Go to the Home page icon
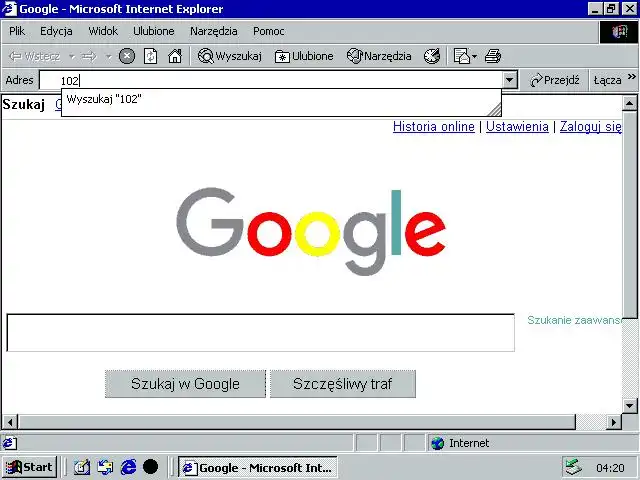Screen dimensions: 640x480 [x=175, y=56]
